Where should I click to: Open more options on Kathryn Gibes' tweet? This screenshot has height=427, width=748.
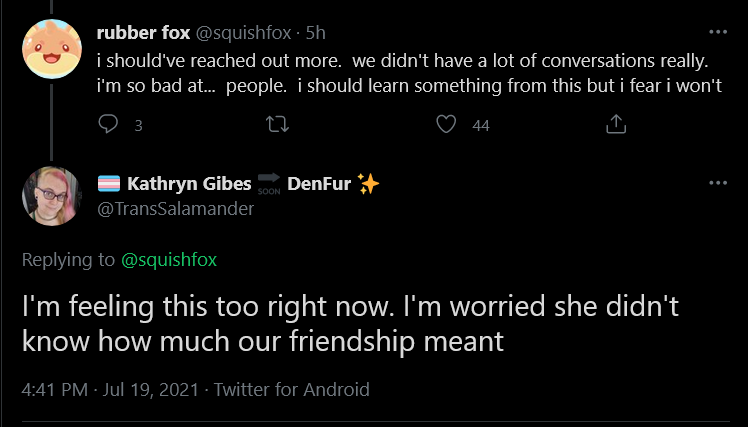(718, 183)
